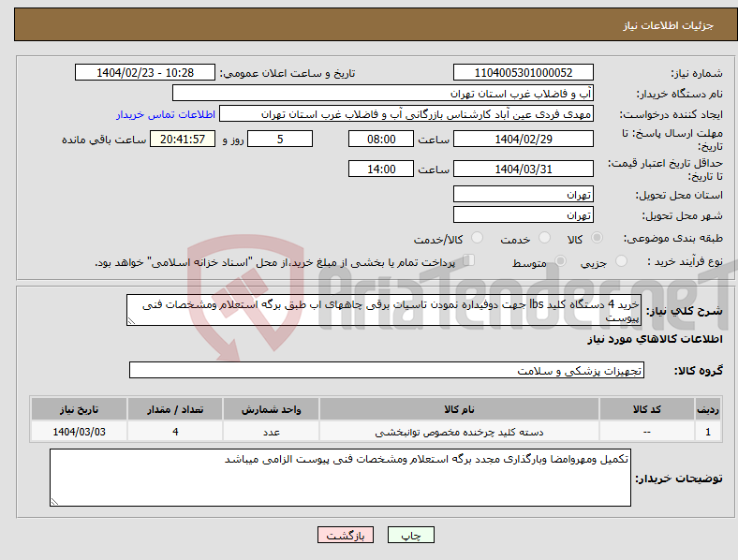The height and width of the screenshot is (560, 738).
Task: Toggle the اسناد خزانه اسلامی payment checkbox
Action: pos(469,260)
